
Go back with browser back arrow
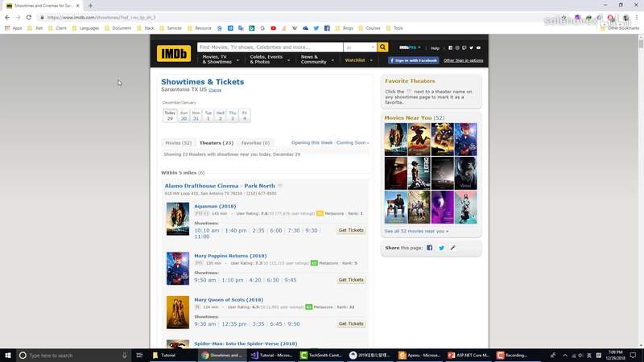pos(7,17)
